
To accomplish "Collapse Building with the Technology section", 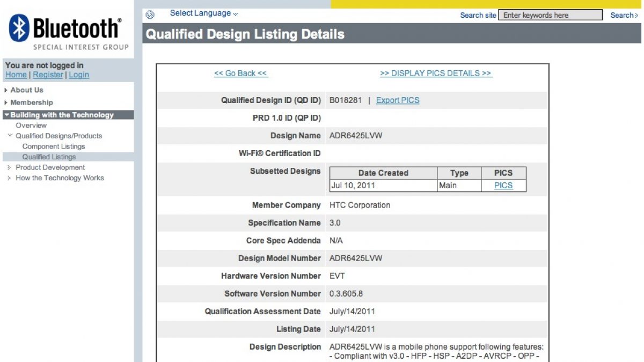I will [62, 115].
